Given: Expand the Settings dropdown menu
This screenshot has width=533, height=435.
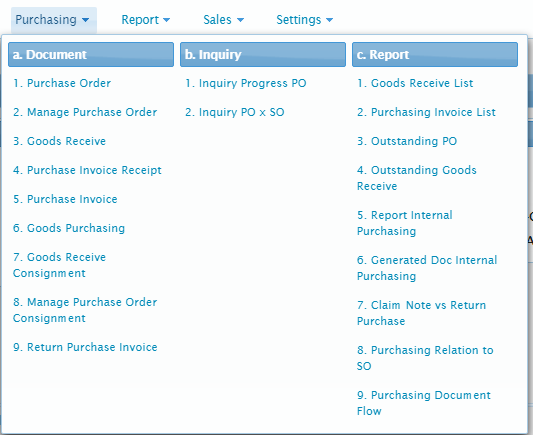Looking at the screenshot, I should tap(304, 20).
